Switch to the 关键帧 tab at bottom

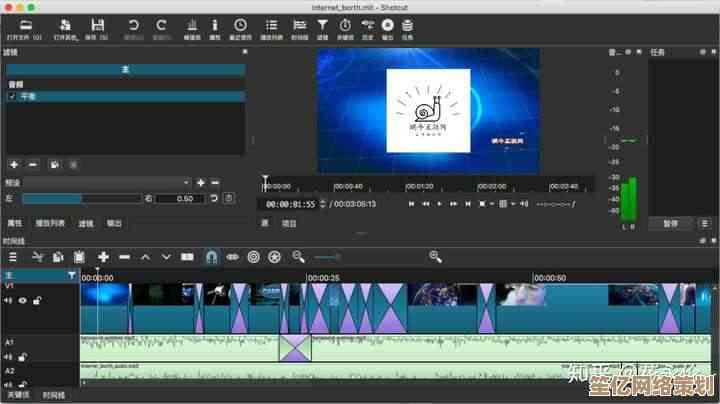(x=17, y=396)
